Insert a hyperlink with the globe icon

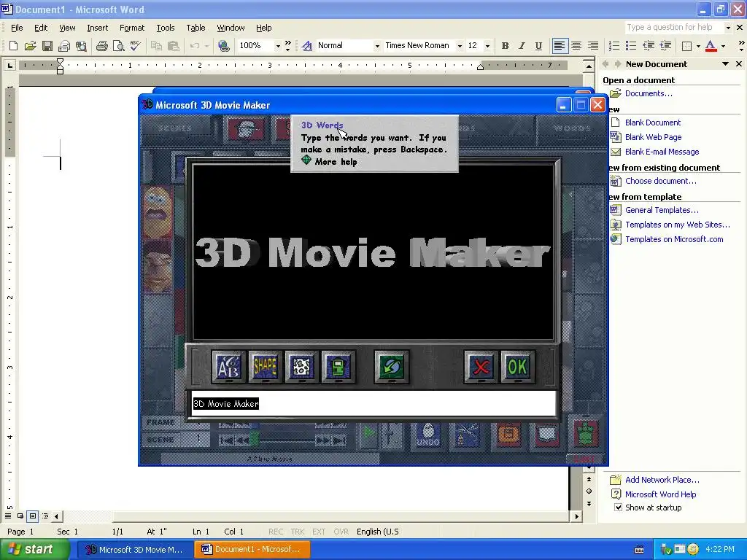point(223,46)
